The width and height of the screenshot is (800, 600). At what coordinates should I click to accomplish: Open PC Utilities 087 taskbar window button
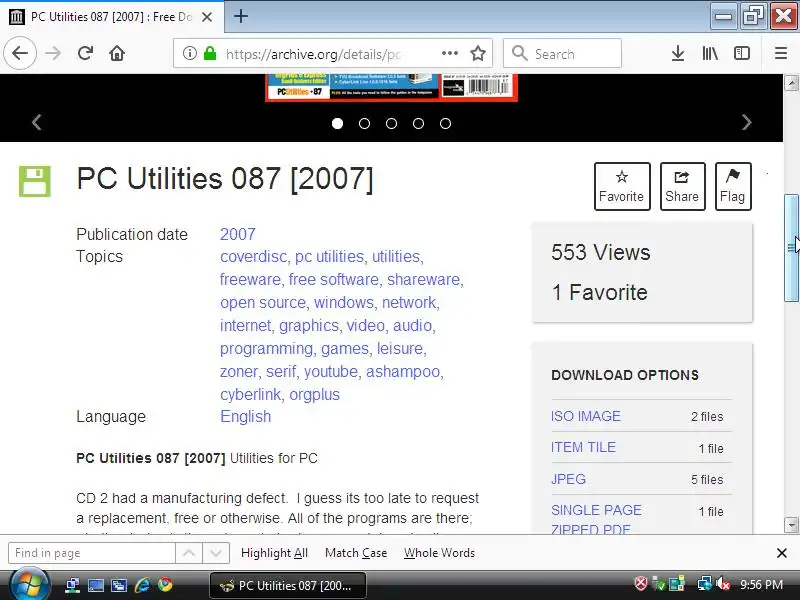(x=288, y=585)
